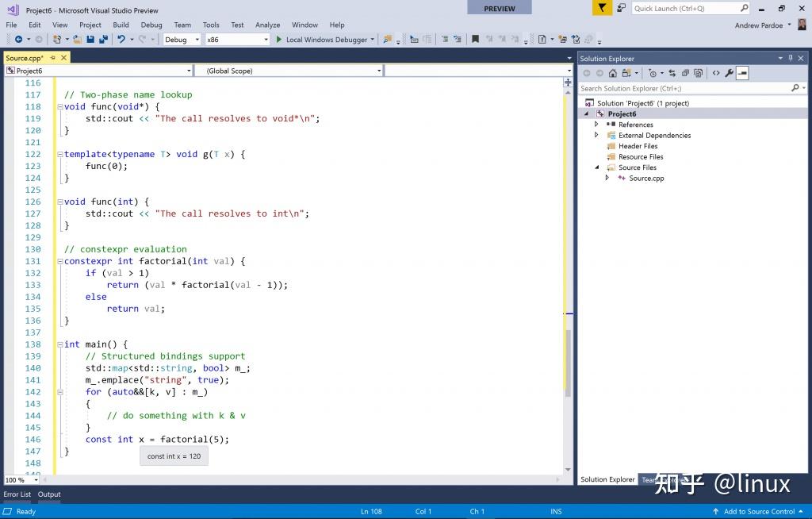Expand the Source Files folder in Solution Explorer
This screenshot has width=812, height=519.
pos(597,167)
